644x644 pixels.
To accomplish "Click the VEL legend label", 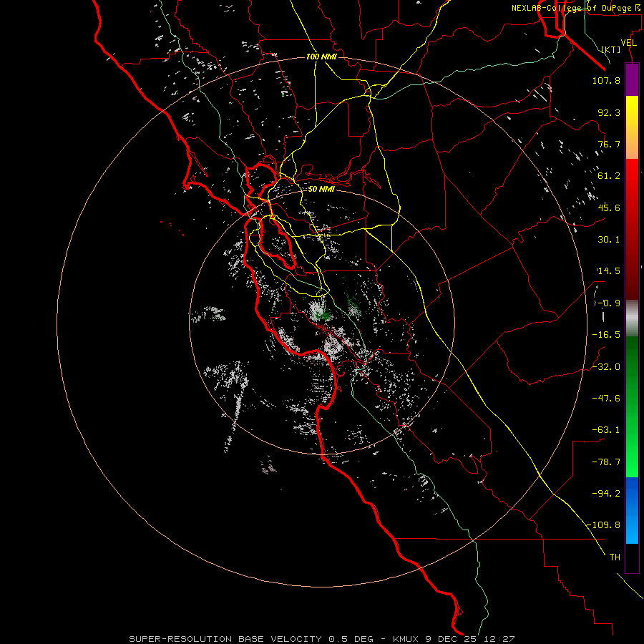I will pyautogui.click(x=628, y=43).
